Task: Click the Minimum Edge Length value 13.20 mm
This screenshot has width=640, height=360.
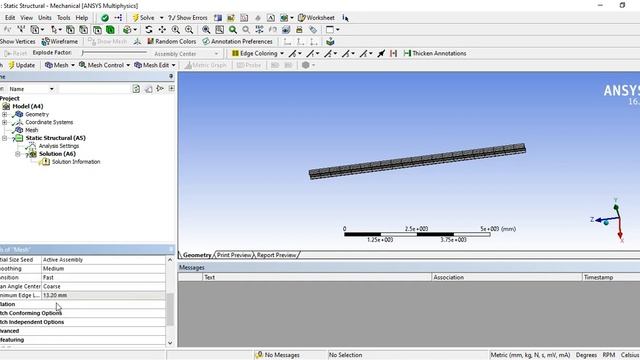Action: pyautogui.click(x=104, y=295)
